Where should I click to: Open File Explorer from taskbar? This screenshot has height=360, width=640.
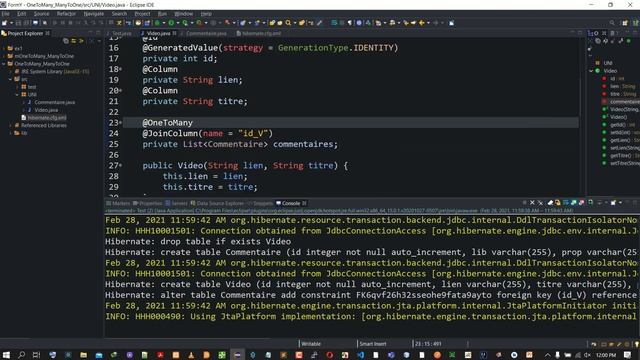tap(83, 355)
